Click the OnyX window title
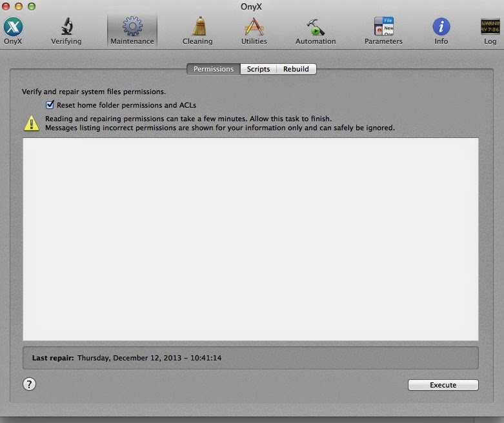This screenshot has width=504, height=423. (x=252, y=6)
